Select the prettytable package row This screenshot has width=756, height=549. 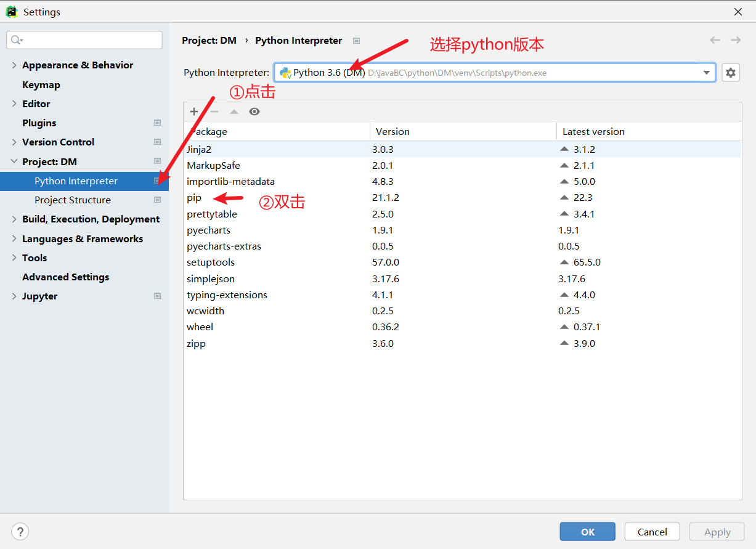pos(463,214)
